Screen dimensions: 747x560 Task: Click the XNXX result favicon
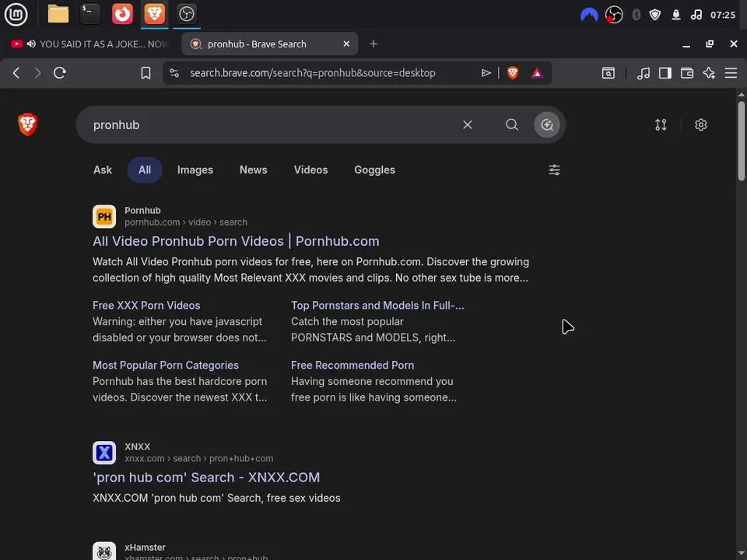click(104, 453)
